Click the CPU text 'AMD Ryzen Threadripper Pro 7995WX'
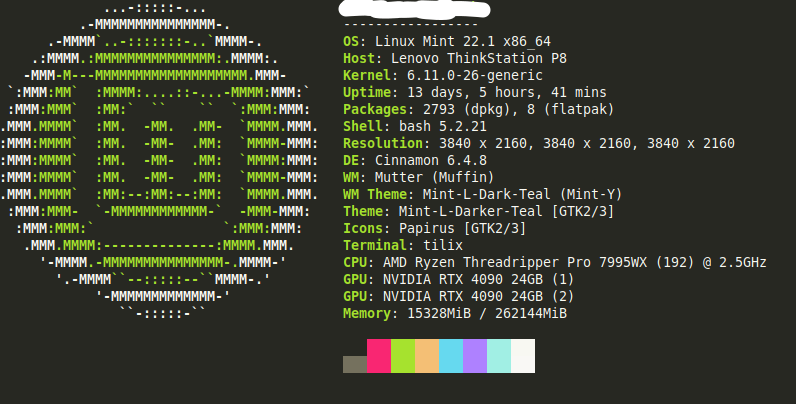796x404 pixels. pyautogui.click(x=515, y=262)
